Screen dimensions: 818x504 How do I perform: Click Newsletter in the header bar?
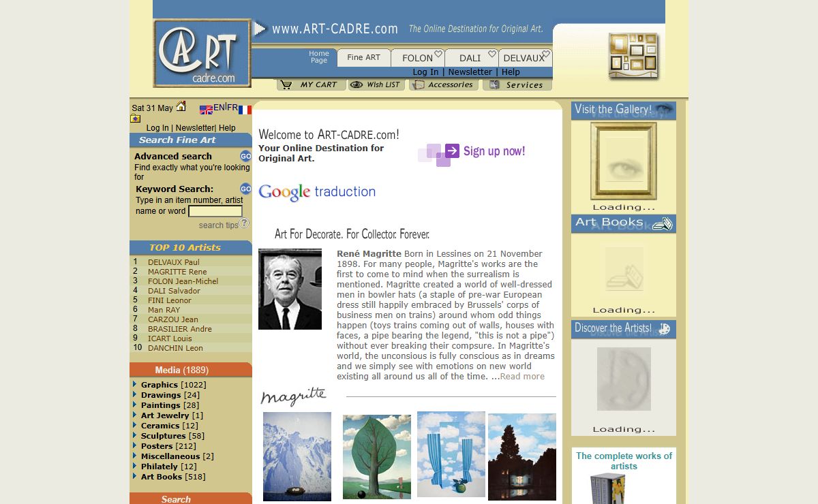pos(470,72)
